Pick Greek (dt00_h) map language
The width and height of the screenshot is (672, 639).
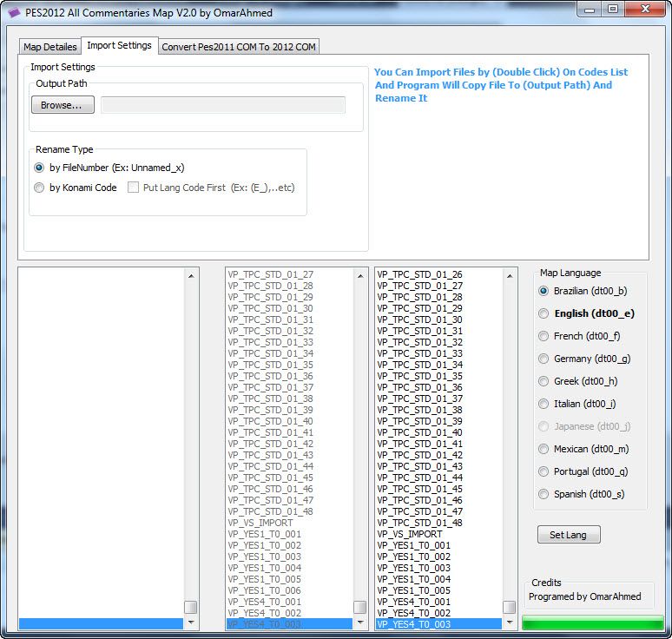(544, 381)
